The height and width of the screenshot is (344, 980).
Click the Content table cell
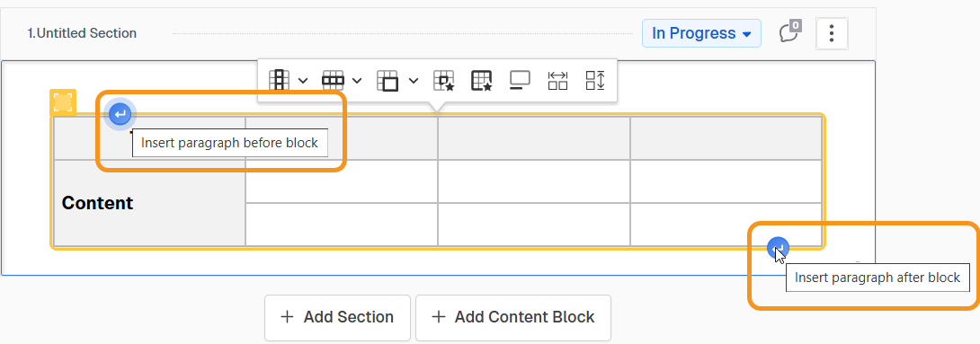[x=149, y=203]
